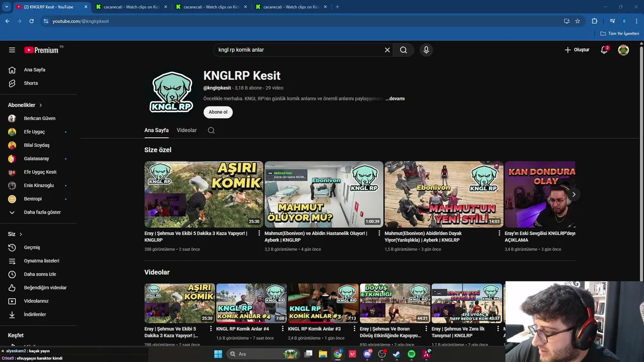
Task: Go to the YouTube Premium home logo
Action: pos(41,50)
